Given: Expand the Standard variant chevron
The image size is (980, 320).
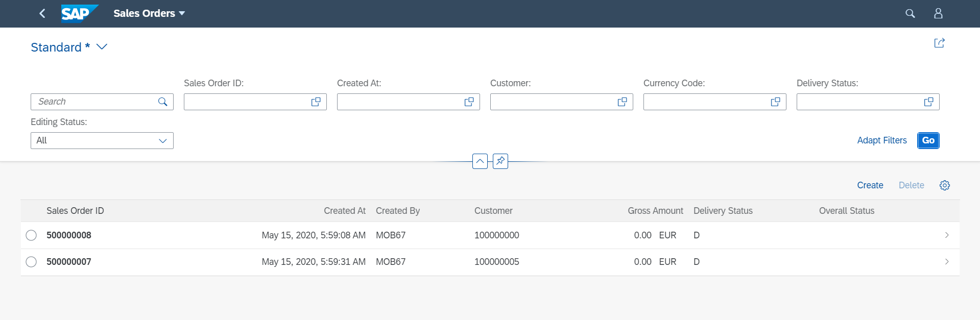Looking at the screenshot, I should coord(102,47).
